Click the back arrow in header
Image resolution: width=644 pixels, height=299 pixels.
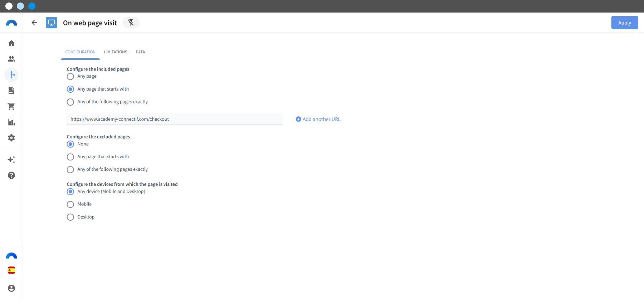coord(34,23)
